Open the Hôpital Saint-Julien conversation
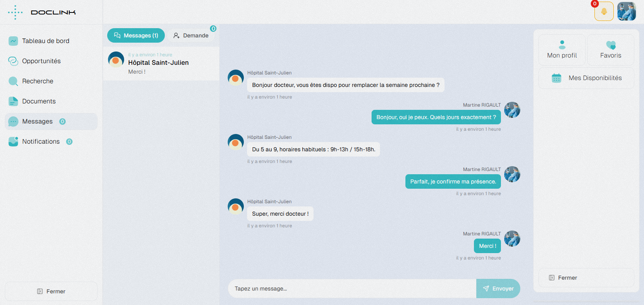644x305 pixels. (161, 64)
